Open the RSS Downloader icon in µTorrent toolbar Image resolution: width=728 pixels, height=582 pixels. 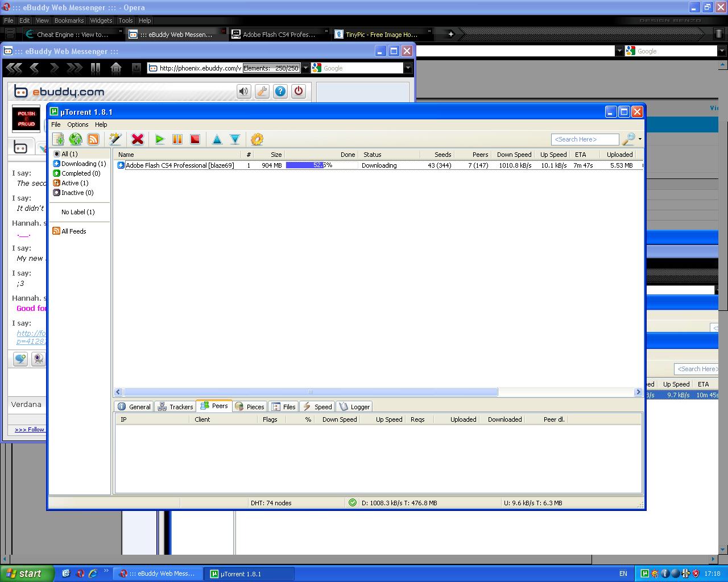(93, 139)
